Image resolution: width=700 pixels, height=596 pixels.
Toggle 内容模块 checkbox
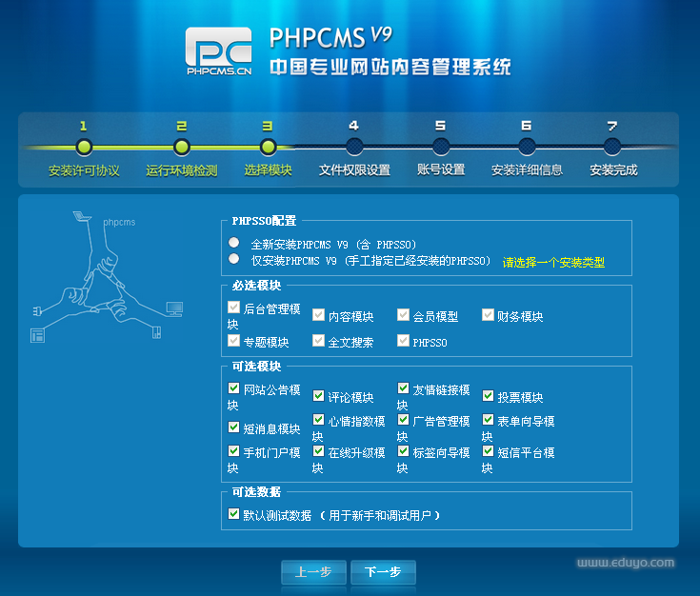[x=318, y=315]
